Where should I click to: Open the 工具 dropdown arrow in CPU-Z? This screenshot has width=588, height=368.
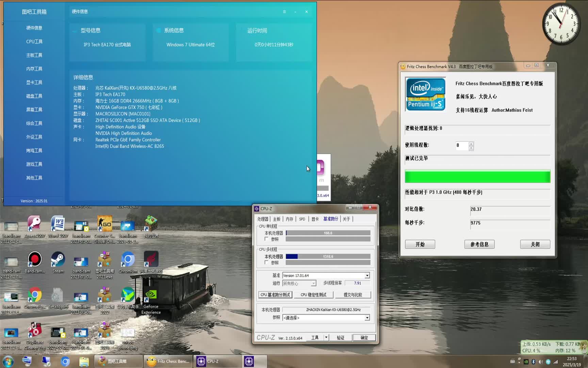click(x=326, y=337)
